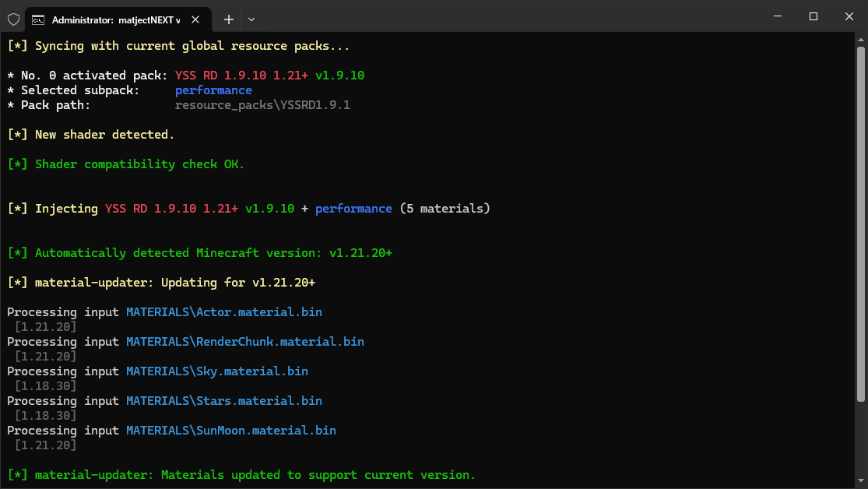Click the 'New shader detected.' line
868x489 pixels.
(91, 135)
